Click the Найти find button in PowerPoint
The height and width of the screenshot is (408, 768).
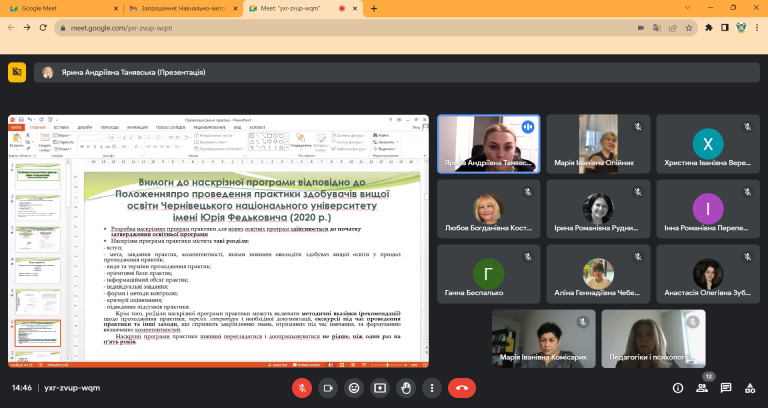(382, 135)
